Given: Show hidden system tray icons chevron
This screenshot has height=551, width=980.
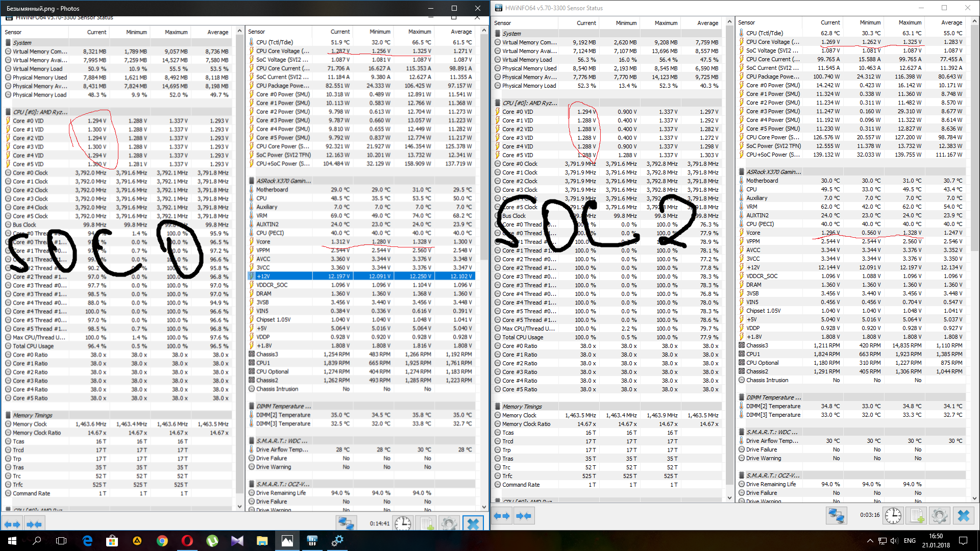Looking at the screenshot, I should click(870, 541).
